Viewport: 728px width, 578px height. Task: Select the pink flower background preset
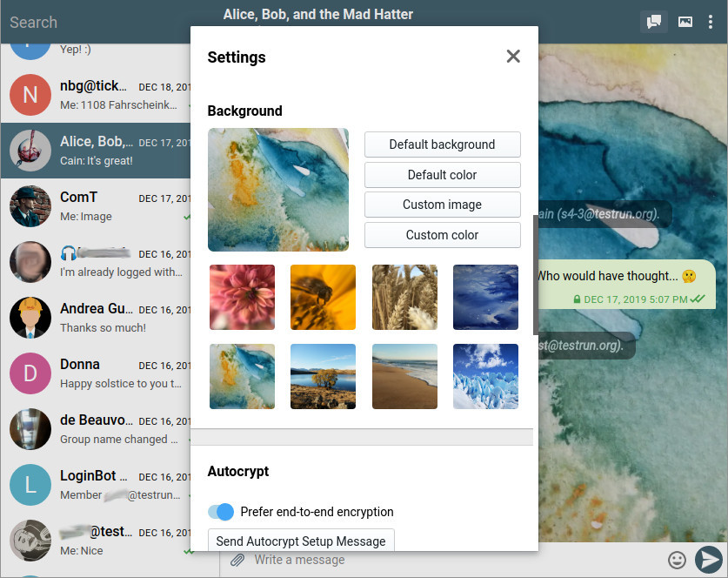pyautogui.click(x=242, y=297)
